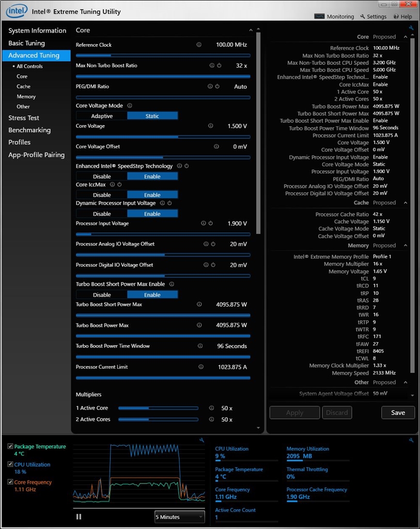Show info for Dynamic Processor Input Voltage
The image size is (420, 529).
point(162,203)
